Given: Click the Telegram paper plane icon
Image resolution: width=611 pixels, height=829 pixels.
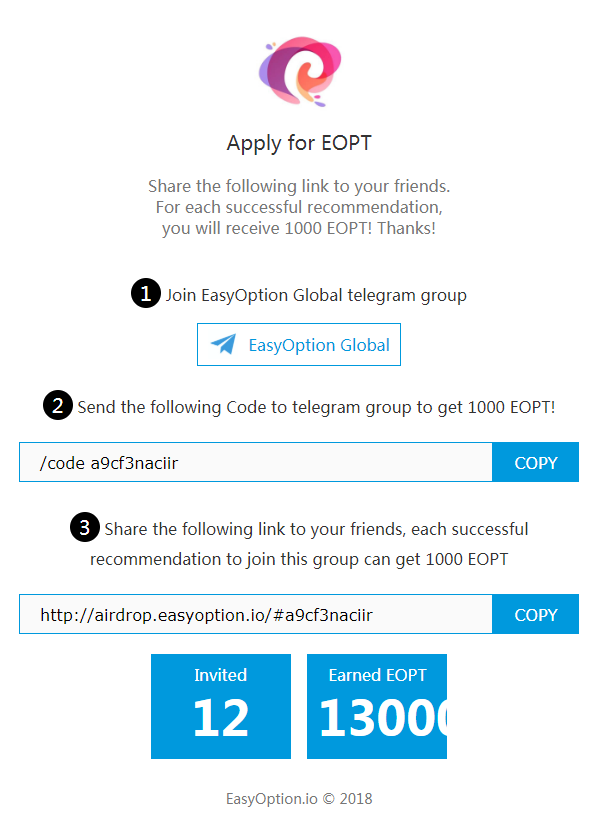Looking at the screenshot, I should point(224,344).
